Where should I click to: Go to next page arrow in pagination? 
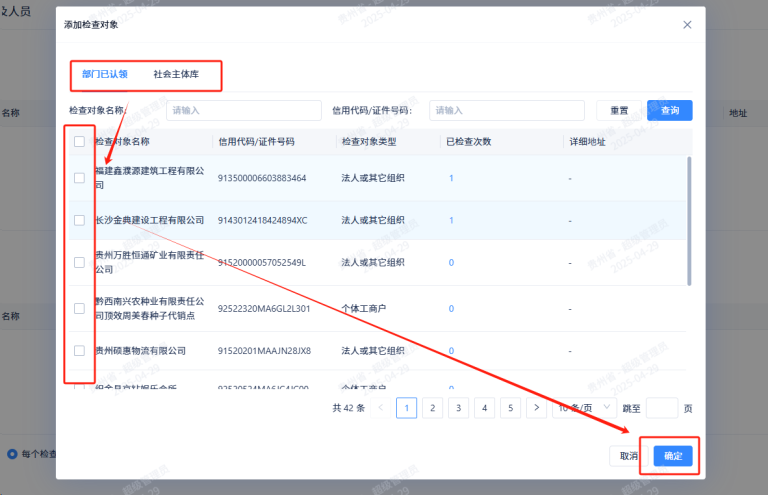(x=536, y=408)
